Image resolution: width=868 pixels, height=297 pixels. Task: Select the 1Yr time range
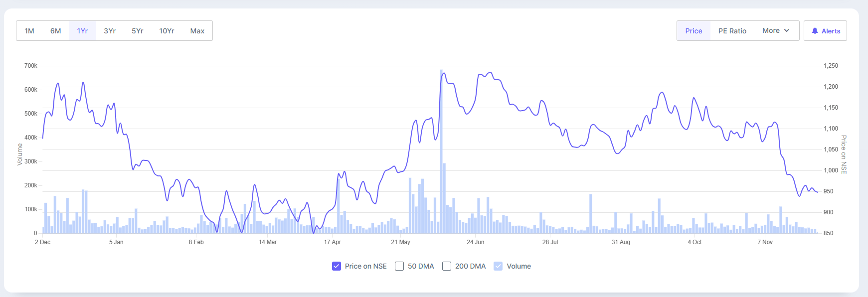point(82,31)
